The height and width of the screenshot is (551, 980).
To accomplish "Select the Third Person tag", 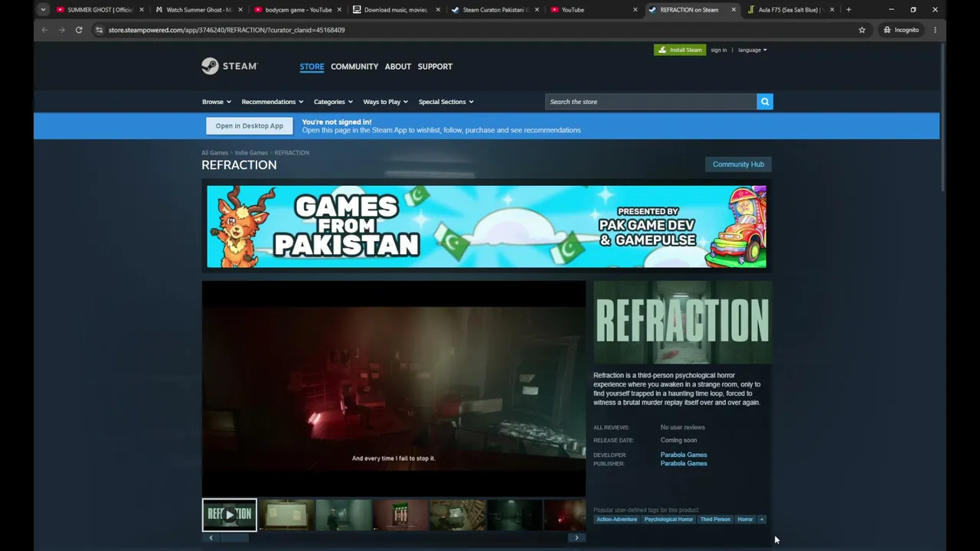I will tap(715, 520).
